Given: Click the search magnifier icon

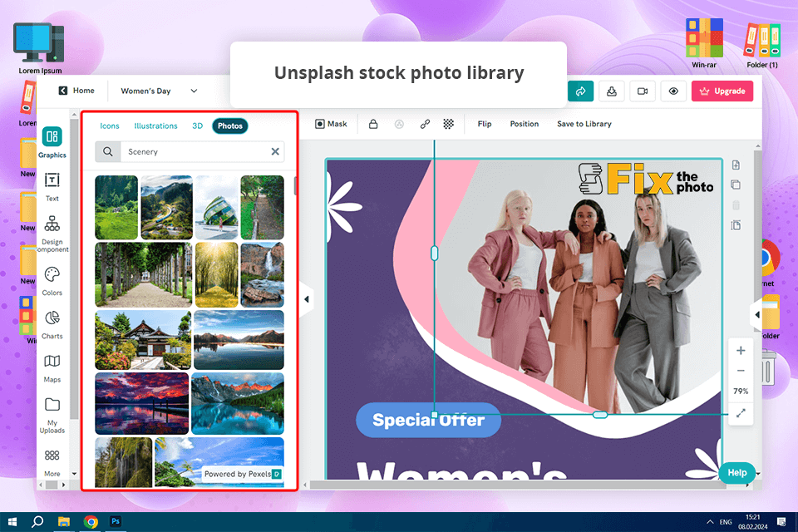Looking at the screenshot, I should click(x=108, y=152).
